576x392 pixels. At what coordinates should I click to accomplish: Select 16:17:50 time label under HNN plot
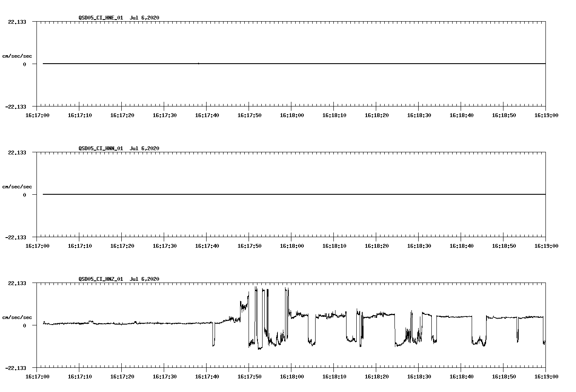(249, 246)
